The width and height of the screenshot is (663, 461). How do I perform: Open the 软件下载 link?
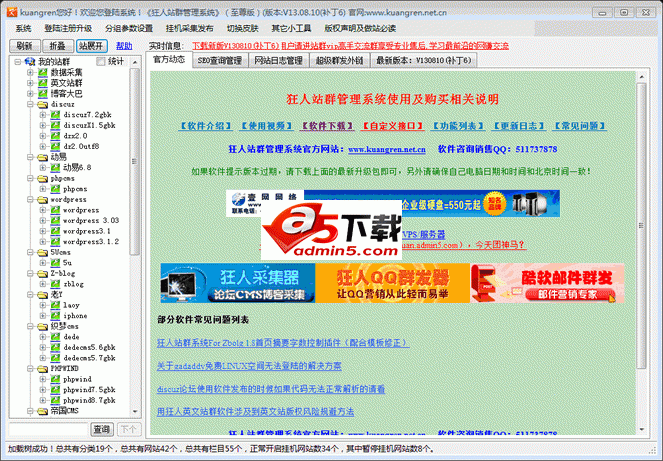[x=325, y=127]
